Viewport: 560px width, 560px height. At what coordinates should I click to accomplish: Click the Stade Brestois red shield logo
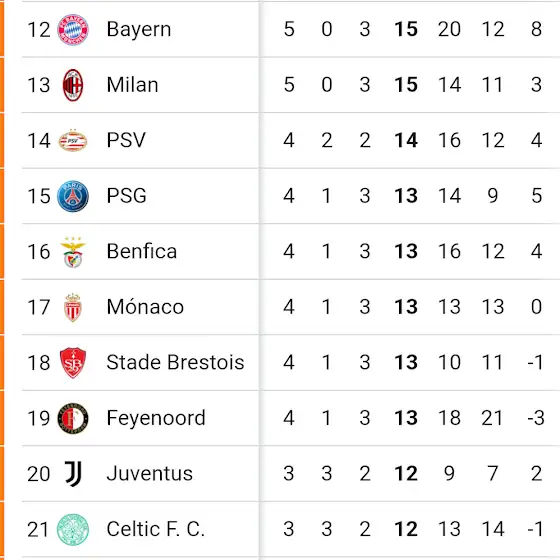pyautogui.click(x=73, y=363)
